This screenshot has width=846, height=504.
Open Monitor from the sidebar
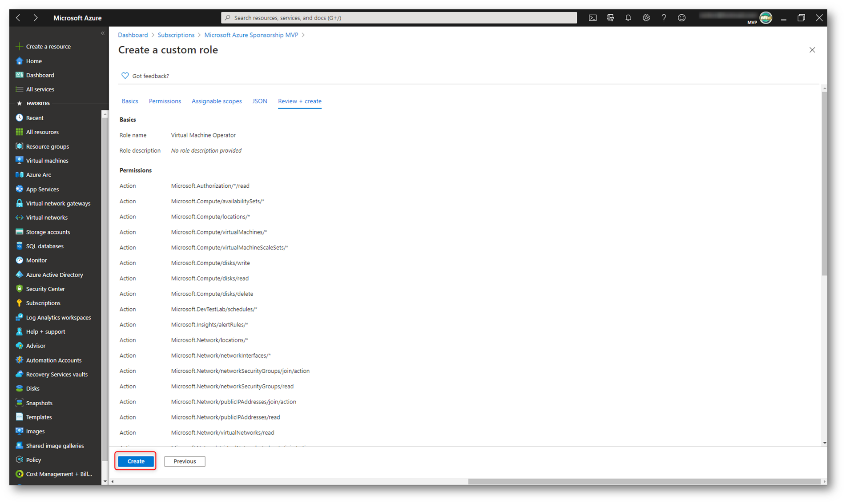[x=36, y=260]
